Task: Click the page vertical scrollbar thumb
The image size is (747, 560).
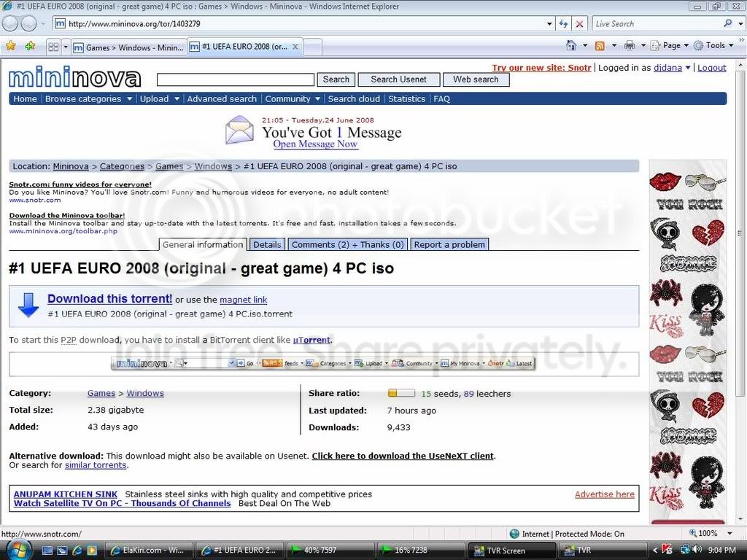Action: point(740,233)
